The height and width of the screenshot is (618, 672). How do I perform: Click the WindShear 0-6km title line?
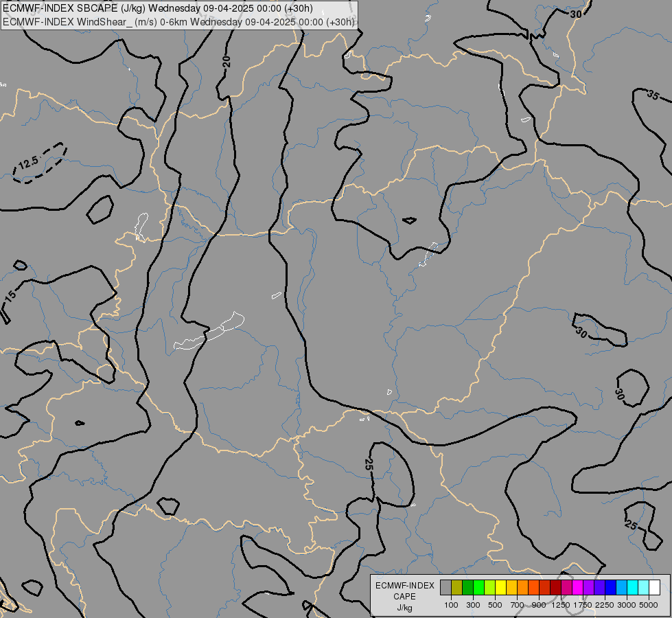click(x=178, y=22)
